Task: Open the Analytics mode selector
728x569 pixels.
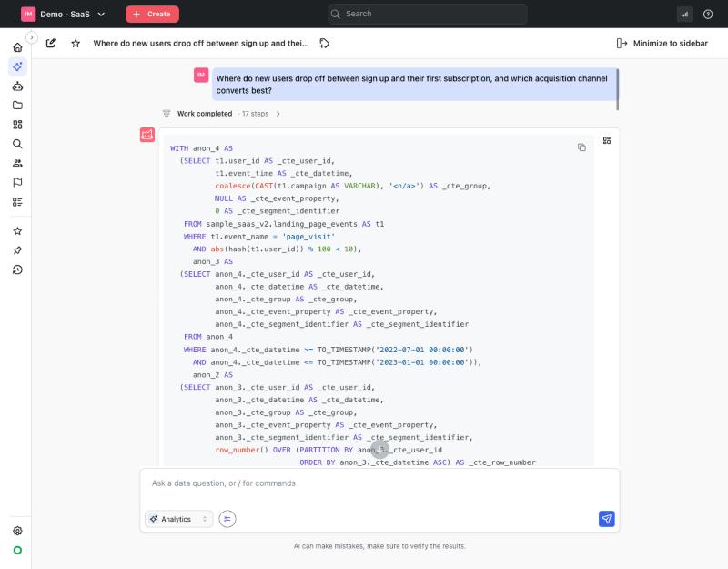Action: tap(179, 519)
